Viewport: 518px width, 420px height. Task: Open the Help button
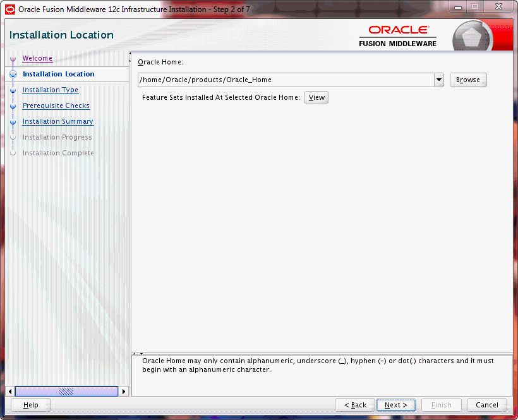click(31, 405)
